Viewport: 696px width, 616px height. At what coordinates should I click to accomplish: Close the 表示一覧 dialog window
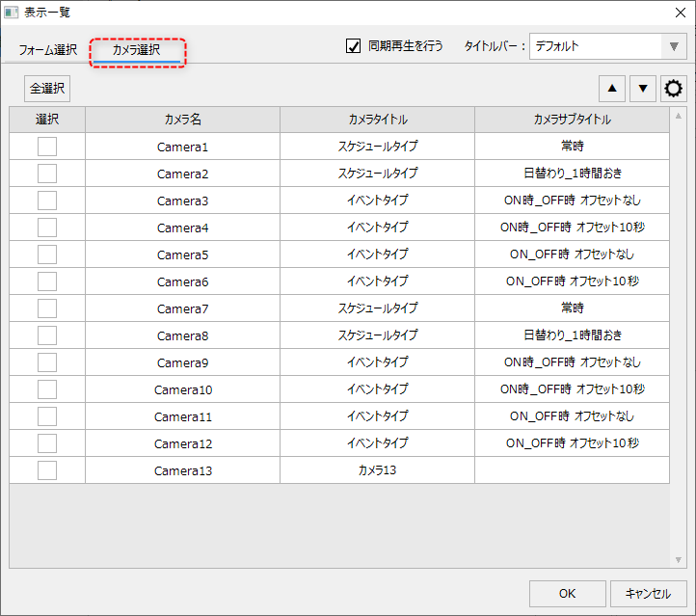(678, 12)
